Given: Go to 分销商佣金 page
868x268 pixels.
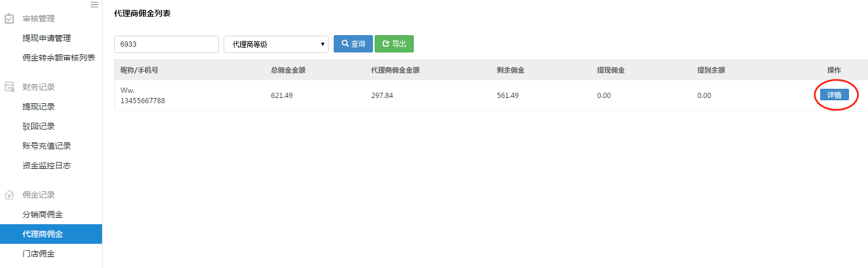Looking at the screenshot, I should coord(43,214).
